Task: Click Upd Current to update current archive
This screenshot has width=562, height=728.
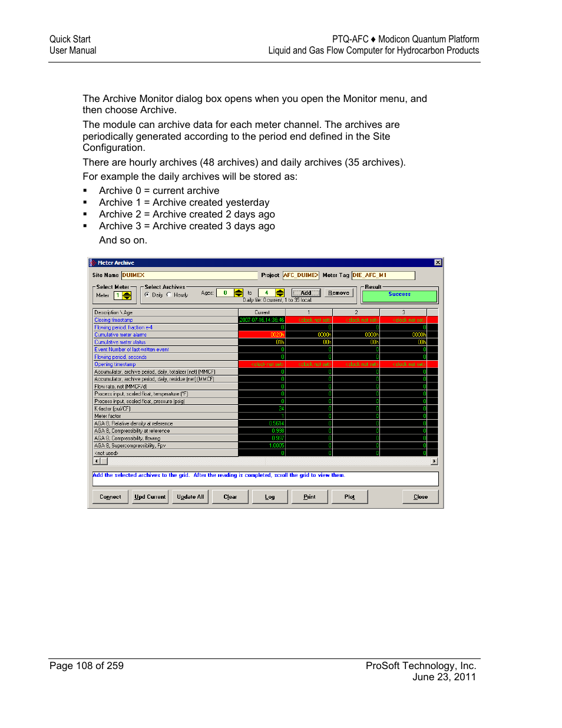Action: pyautogui.click(x=150, y=496)
